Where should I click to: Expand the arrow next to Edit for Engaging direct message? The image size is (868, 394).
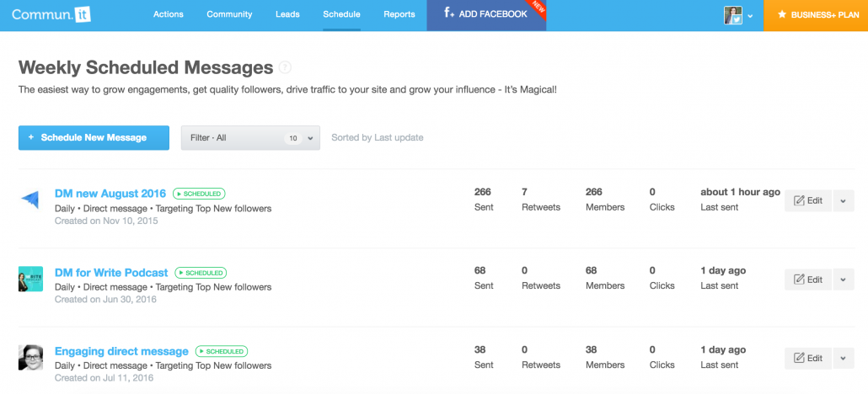[843, 359]
